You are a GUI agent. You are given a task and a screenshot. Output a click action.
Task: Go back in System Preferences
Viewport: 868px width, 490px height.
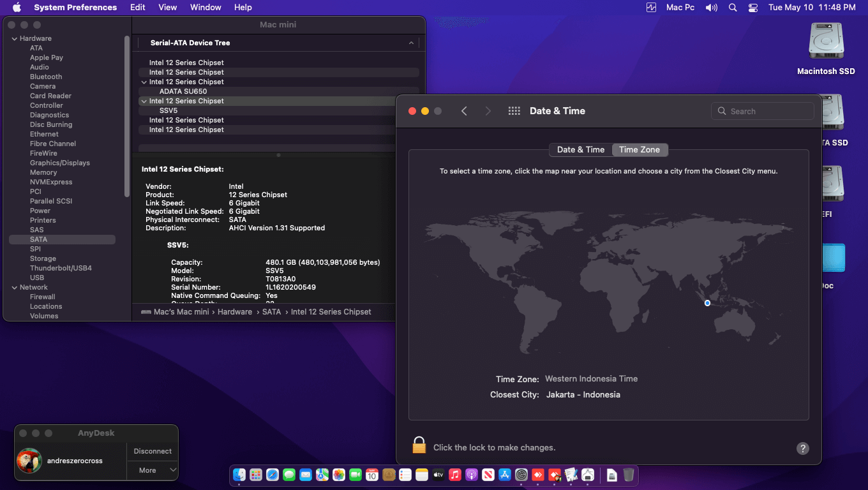pyautogui.click(x=464, y=111)
